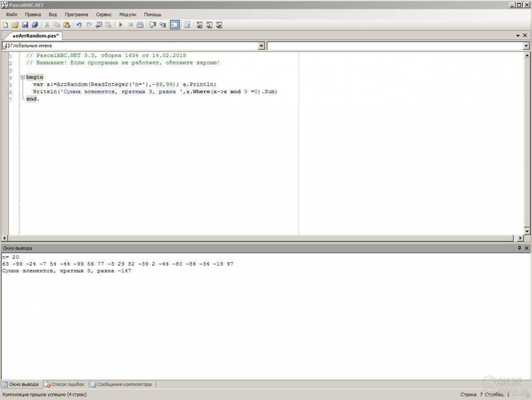
Task: Cut selection with the scissors icon
Action: [x=47, y=25]
